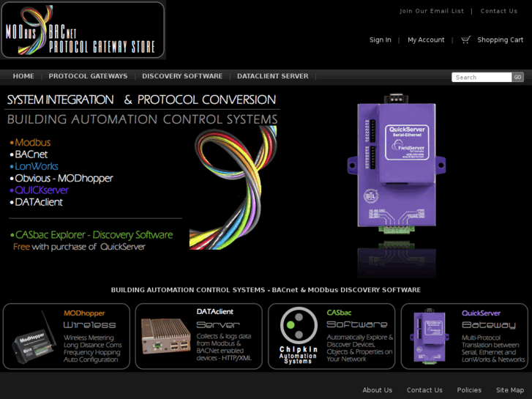Open Contact Us in the top header
The image size is (532, 399).
(x=499, y=11)
